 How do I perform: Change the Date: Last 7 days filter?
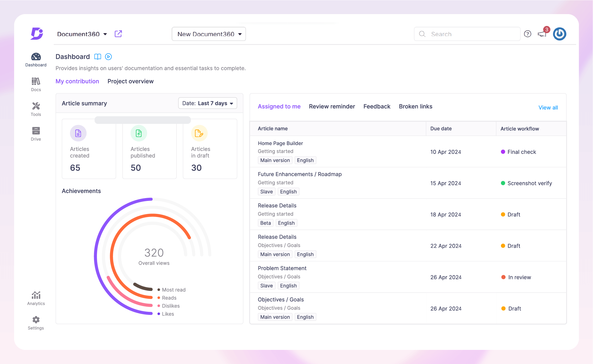[207, 103]
